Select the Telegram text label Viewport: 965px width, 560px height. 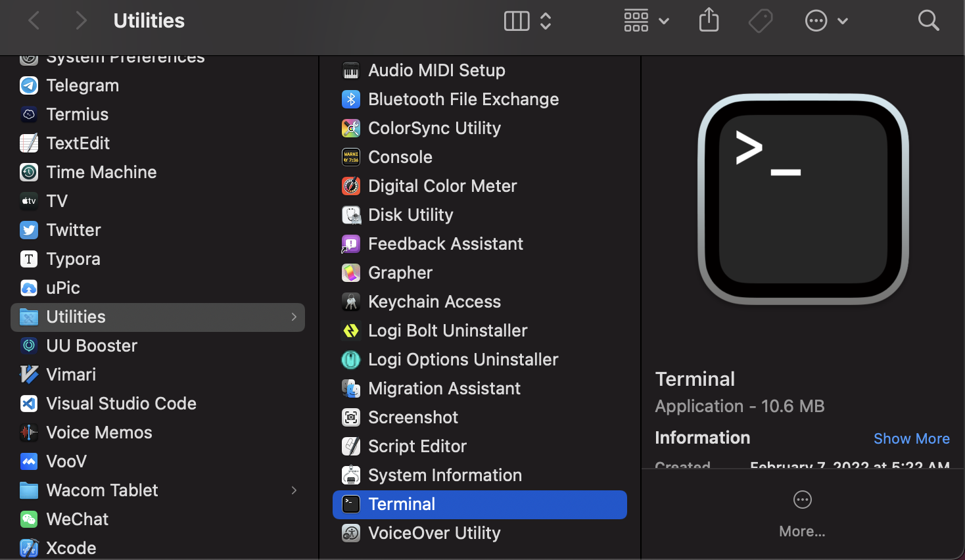pyautogui.click(x=83, y=85)
